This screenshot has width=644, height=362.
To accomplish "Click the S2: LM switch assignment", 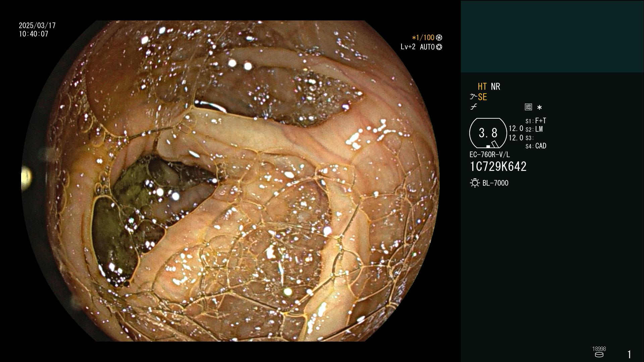I will (x=534, y=129).
